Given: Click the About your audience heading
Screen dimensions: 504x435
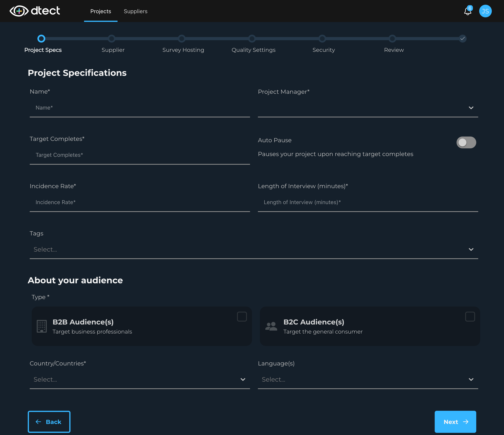Looking at the screenshot, I should (75, 280).
